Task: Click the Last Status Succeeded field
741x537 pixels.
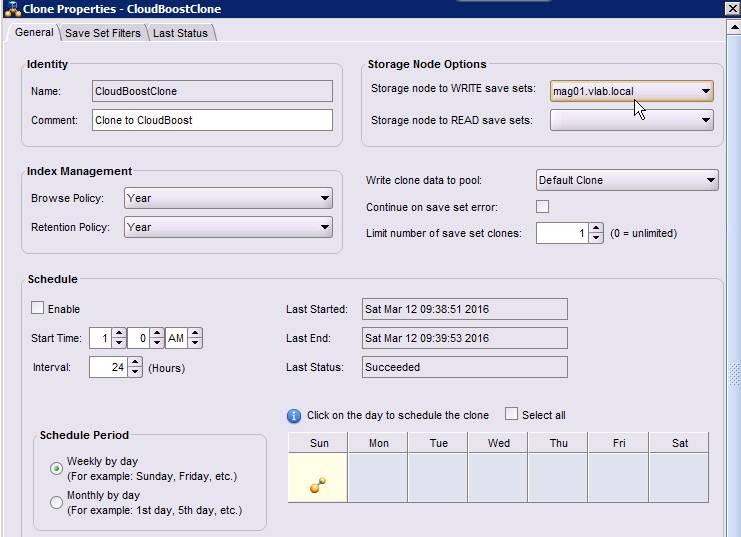Action: (x=465, y=367)
